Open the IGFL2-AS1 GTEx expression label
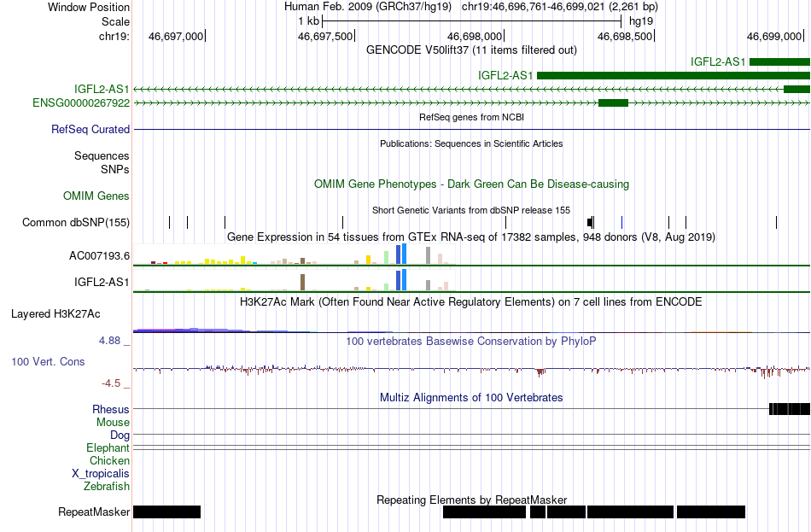 click(x=102, y=282)
